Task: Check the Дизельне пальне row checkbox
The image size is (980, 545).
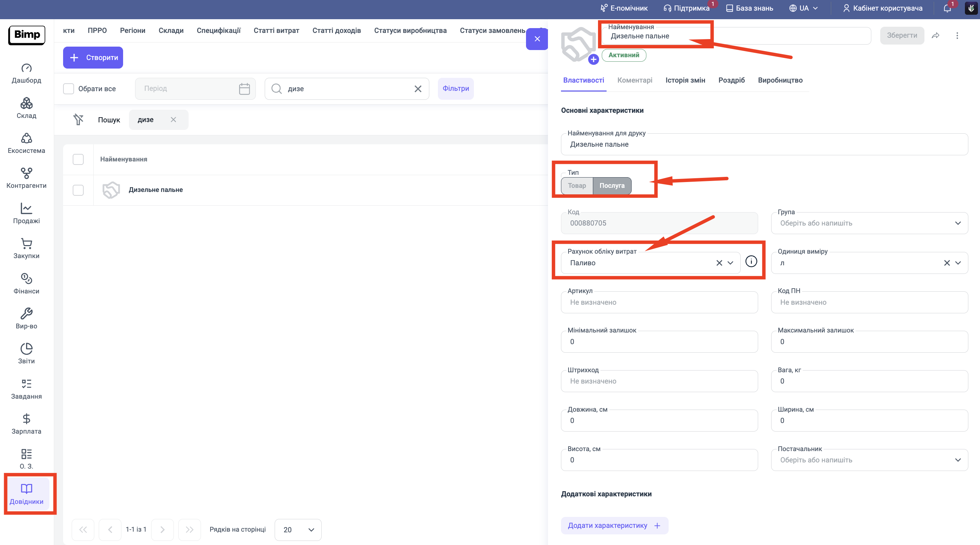Action: [x=78, y=190]
